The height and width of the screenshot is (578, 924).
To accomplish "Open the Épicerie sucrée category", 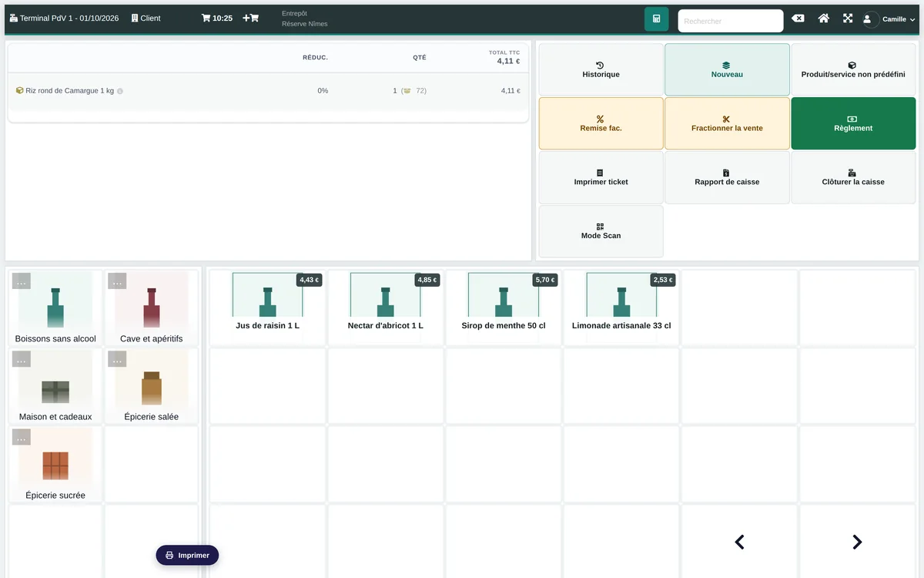I will [x=55, y=465].
